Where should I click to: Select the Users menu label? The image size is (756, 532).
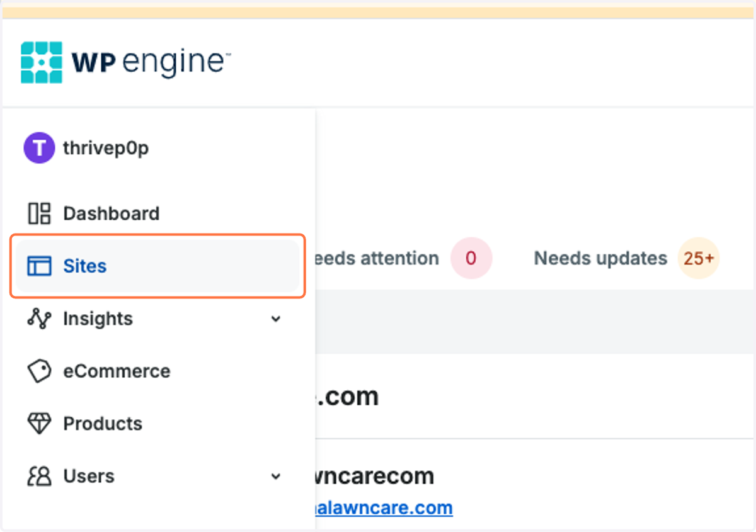pos(89,476)
